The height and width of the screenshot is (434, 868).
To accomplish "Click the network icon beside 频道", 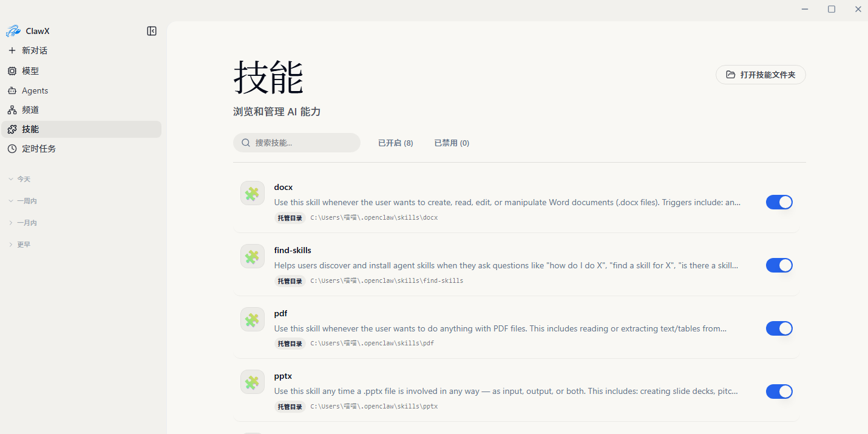I will pyautogui.click(x=12, y=110).
